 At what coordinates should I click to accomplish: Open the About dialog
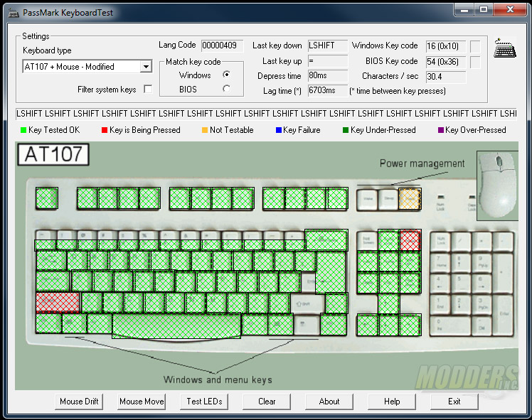(329, 402)
